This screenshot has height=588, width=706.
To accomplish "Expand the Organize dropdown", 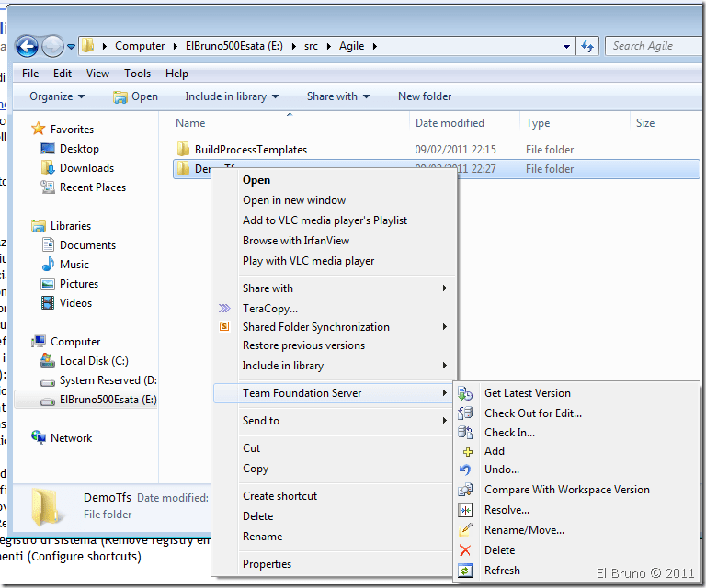I will click(x=57, y=96).
